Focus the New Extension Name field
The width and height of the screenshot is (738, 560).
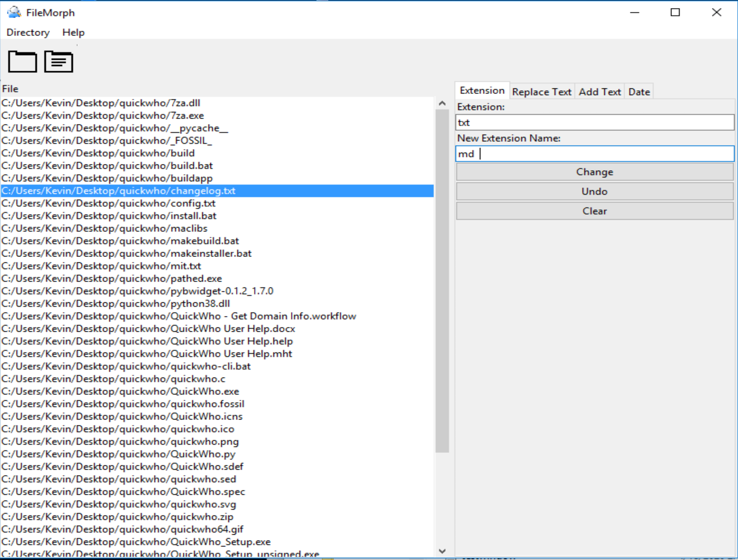595,154
